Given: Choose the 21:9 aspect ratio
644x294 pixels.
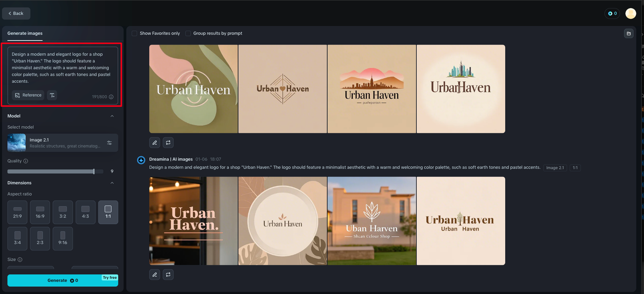Looking at the screenshot, I should coord(18,212).
